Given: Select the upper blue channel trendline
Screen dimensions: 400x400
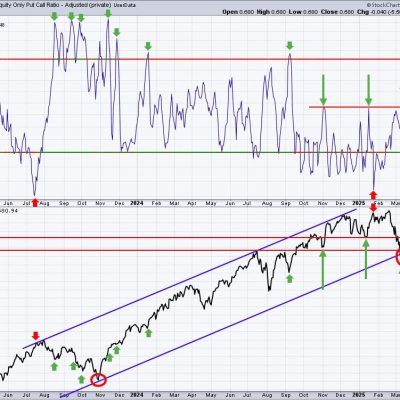Looking at the screenshot, I should coord(190,279).
